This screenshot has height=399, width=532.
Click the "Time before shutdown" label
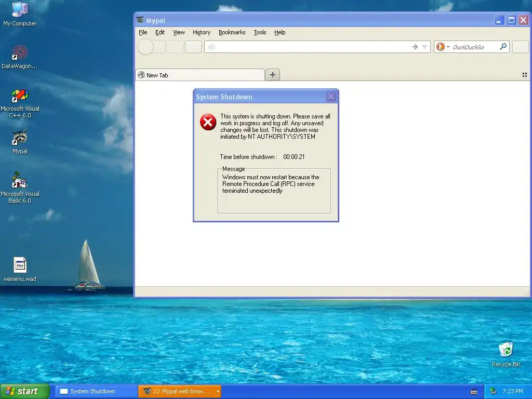coord(248,157)
